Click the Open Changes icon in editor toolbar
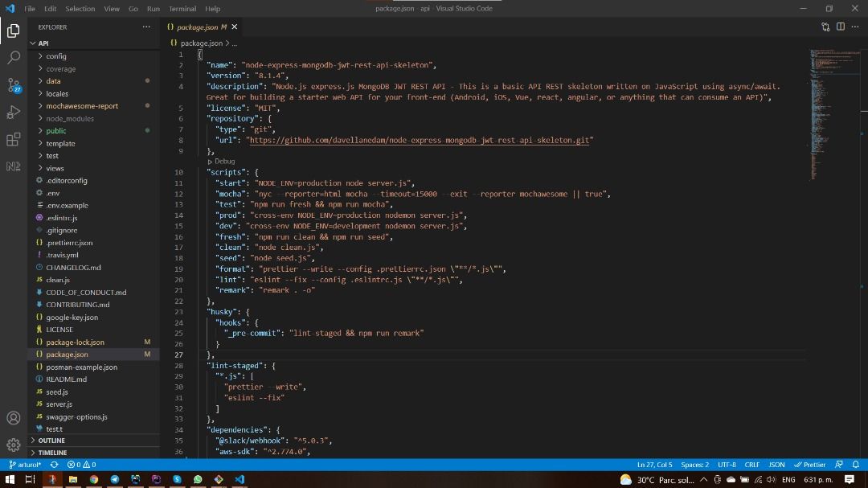 (x=825, y=27)
